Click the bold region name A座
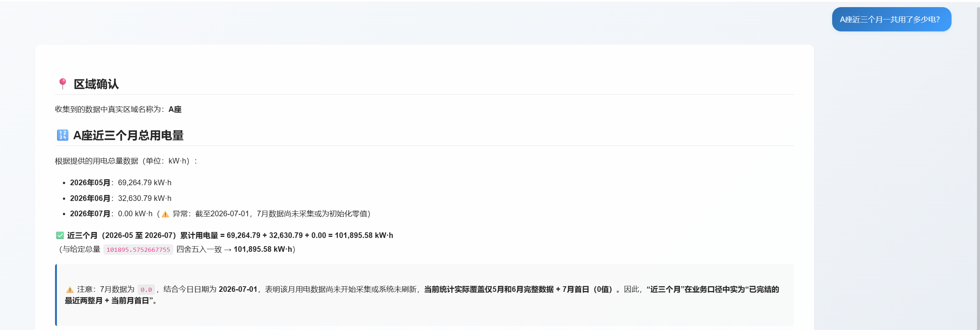The height and width of the screenshot is (330, 980). [x=175, y=110]
